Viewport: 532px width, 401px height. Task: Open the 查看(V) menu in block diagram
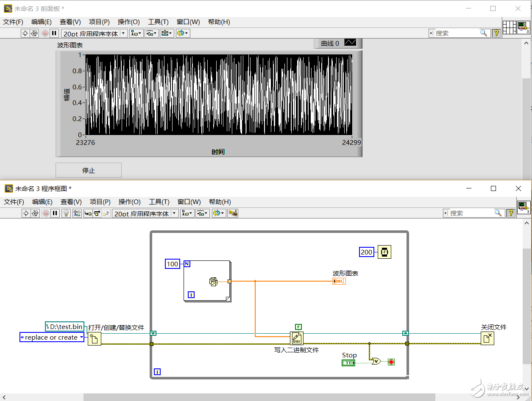coord(71,202)
